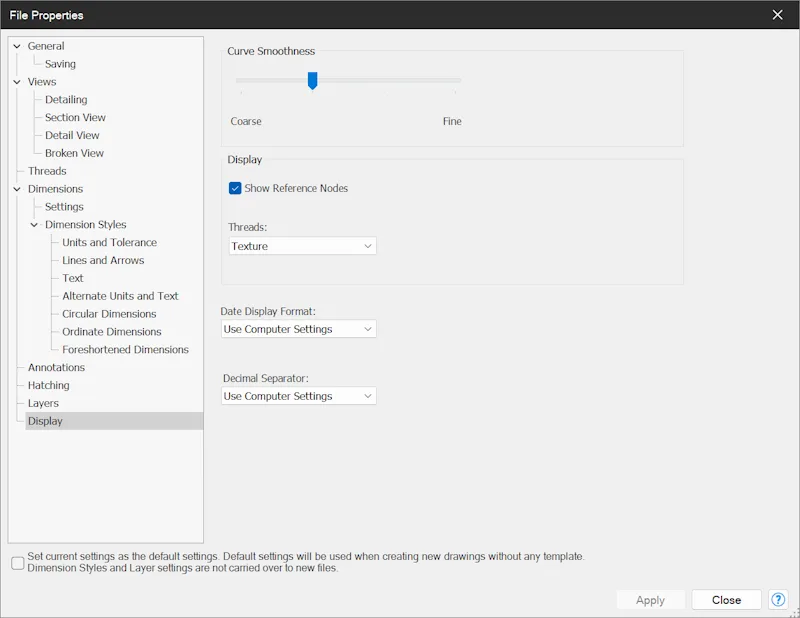The height and width of the screenshot is (618, 800).
Task: Collapse the Views tree node
Action: (17, 82)
